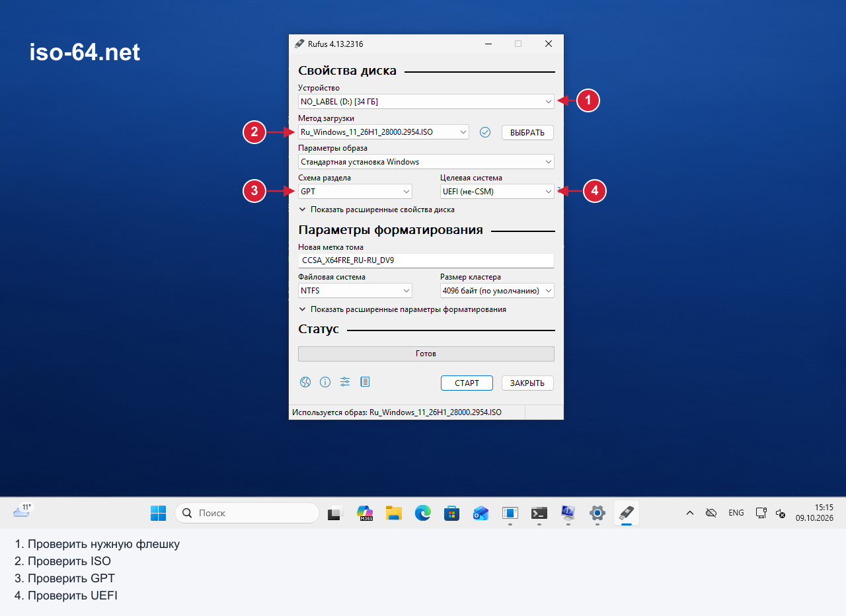Open the Файловая система NTFS dropdown

pos(355,291)
